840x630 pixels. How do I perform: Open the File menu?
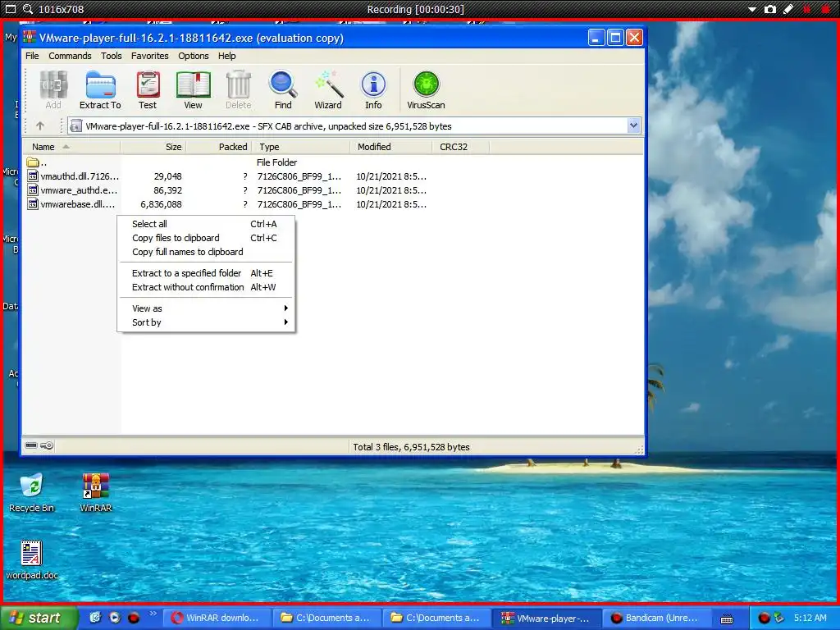tap(32, 56)
